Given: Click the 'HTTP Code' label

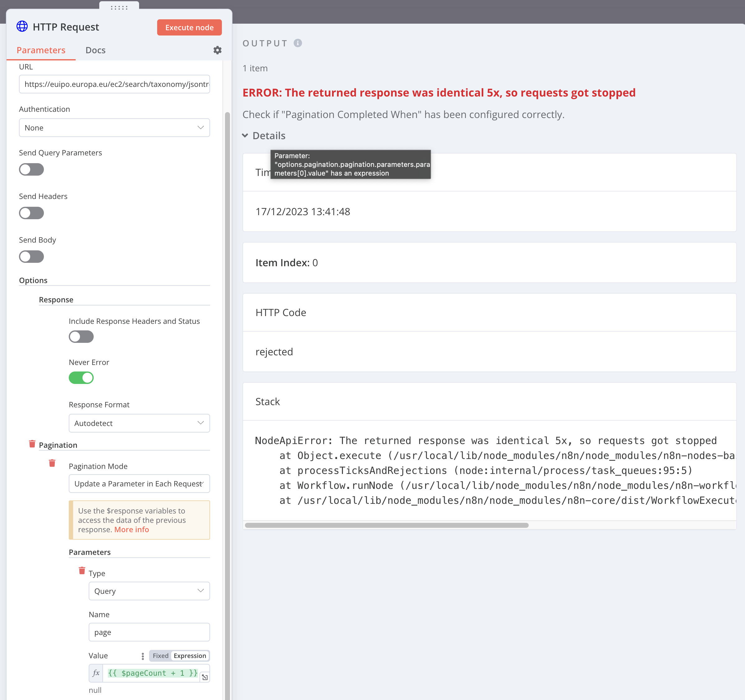Looking at the screenshot, I should [281, 313].
